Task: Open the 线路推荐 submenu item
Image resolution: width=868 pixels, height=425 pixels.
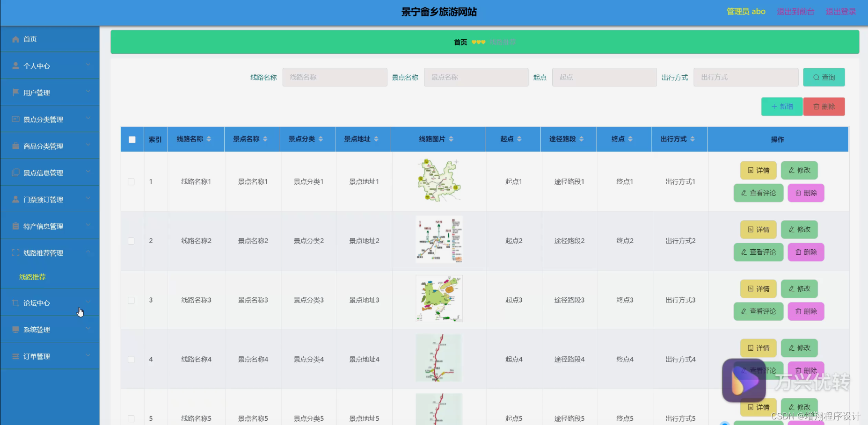Action: [x=32, y=277]
